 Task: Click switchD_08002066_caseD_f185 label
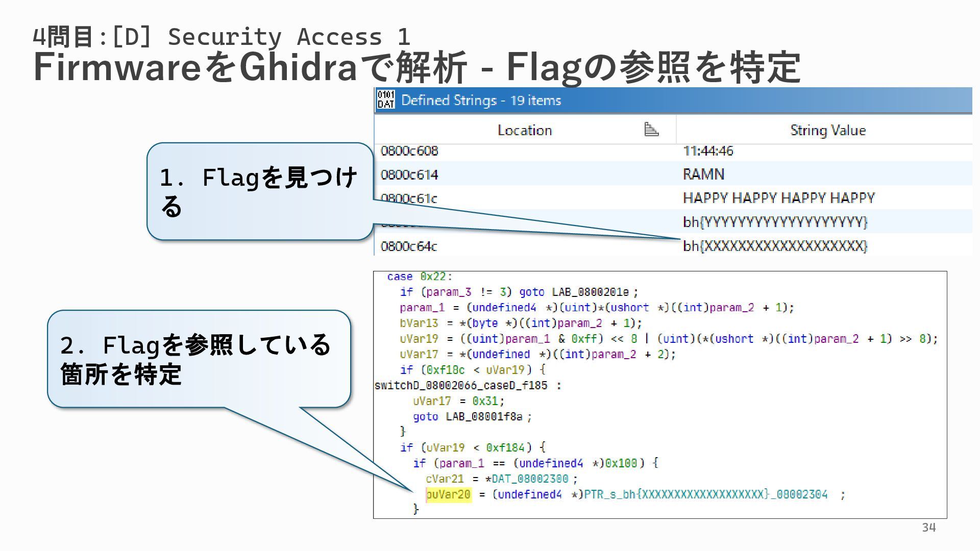click(x=461, y=385)
